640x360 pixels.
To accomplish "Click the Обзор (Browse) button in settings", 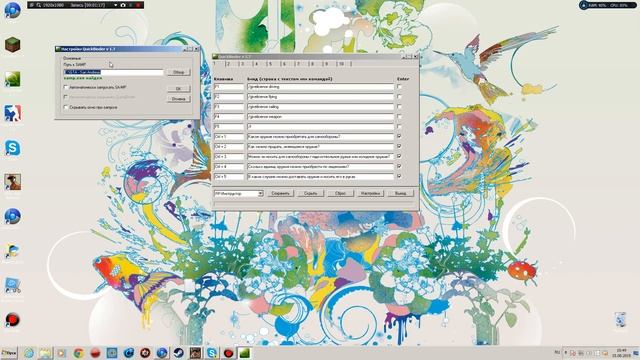I will [x=178, y=72].
